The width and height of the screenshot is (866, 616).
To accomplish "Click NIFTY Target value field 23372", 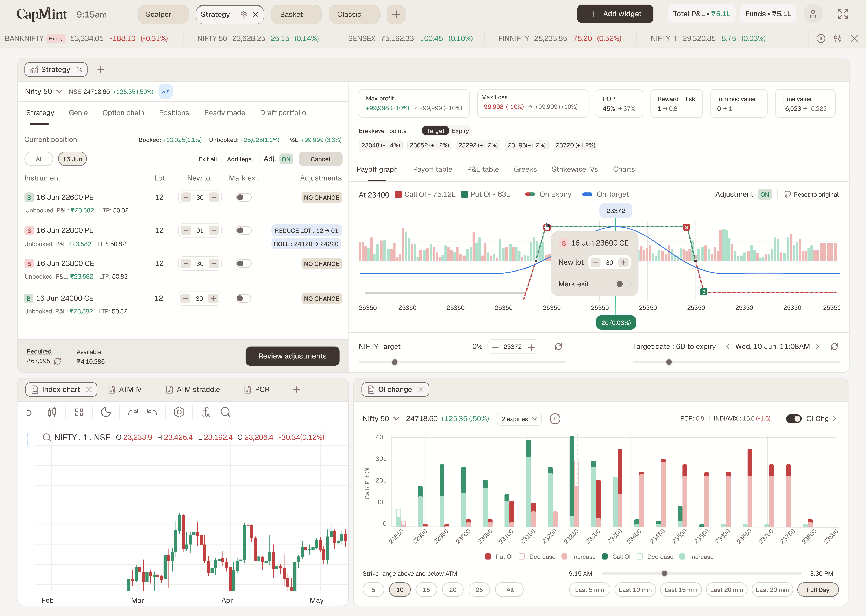I will tap(513, 347).
